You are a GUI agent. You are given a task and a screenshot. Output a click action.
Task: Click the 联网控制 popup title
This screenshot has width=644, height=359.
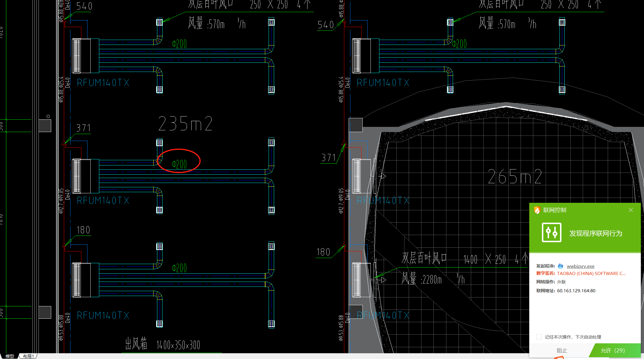[555, 210]
